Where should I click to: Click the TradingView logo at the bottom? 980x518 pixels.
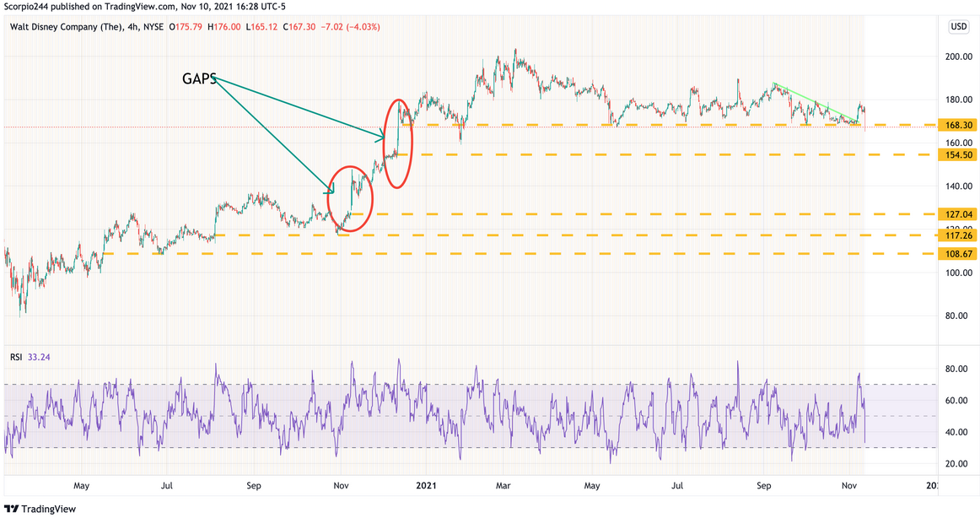click(x=40, y=509)
